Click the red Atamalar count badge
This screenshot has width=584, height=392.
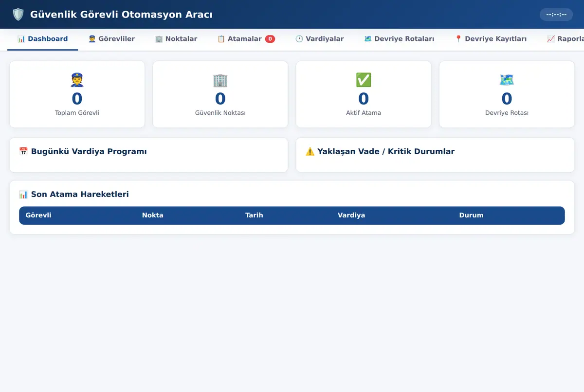pyautogui.click(x=270, y=39)
